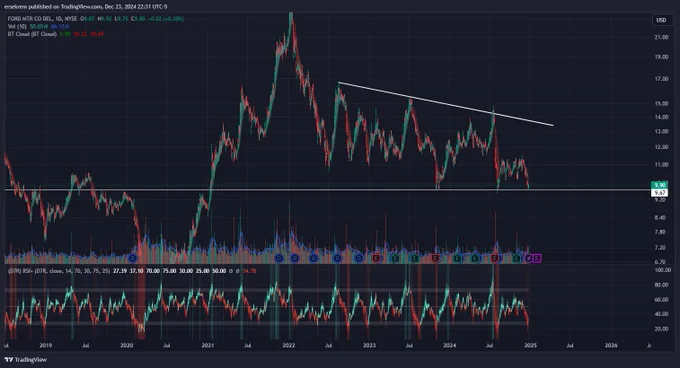Click the TradingView.com published header text
The width and height of the screenshot is (680, 368).
coord(85,7)
